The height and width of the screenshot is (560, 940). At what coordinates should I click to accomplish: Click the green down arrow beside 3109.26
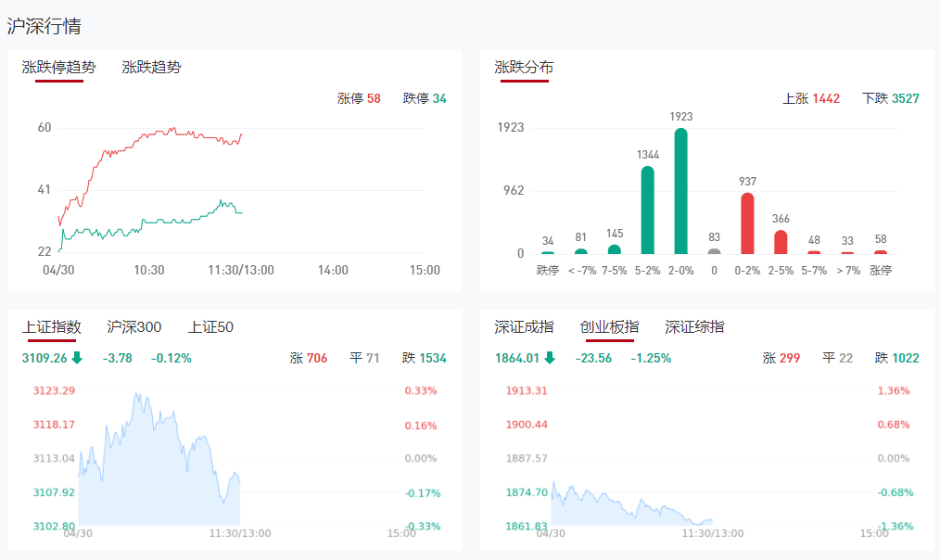77,358
